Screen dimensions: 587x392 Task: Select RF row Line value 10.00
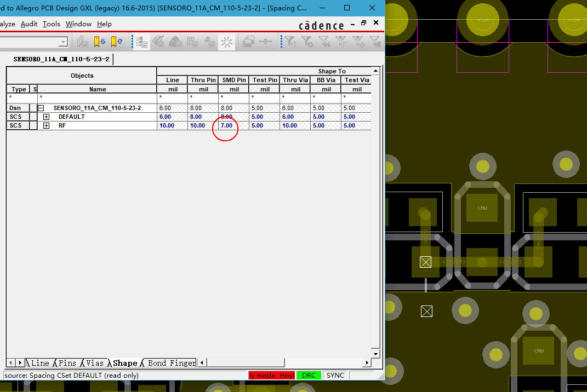tap(172, 126)
